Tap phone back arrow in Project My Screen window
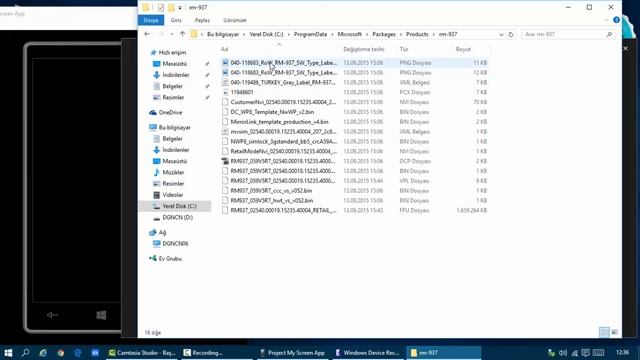 (x=52, y=315)
